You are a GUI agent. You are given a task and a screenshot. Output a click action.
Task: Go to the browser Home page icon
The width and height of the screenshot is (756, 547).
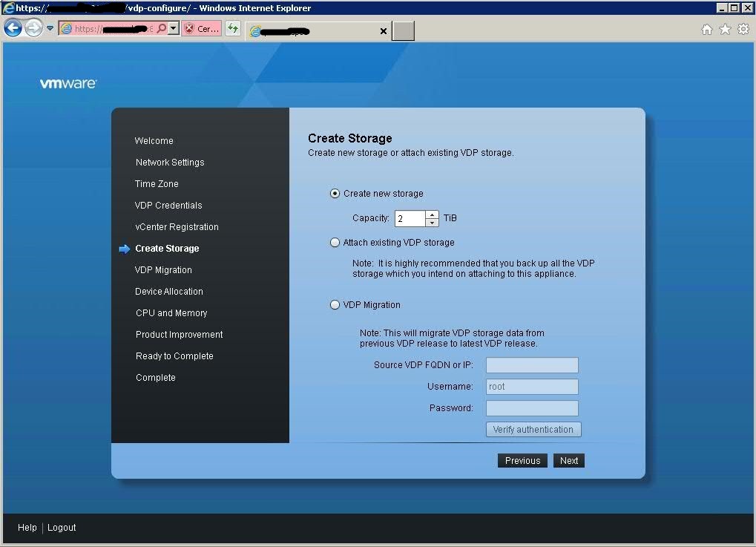(x=707, y=30)
